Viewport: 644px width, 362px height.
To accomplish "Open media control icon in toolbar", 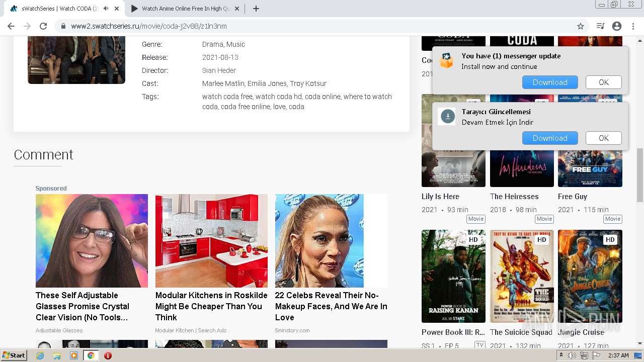I will click(600, 26).
